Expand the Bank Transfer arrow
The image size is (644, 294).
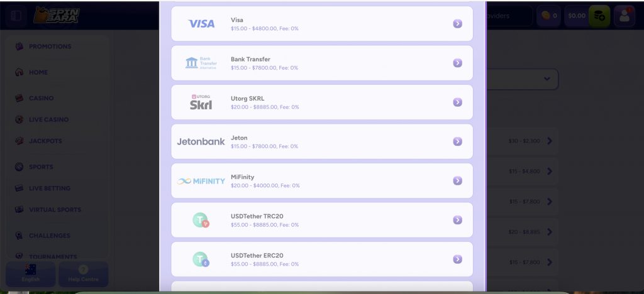(457, 63)
